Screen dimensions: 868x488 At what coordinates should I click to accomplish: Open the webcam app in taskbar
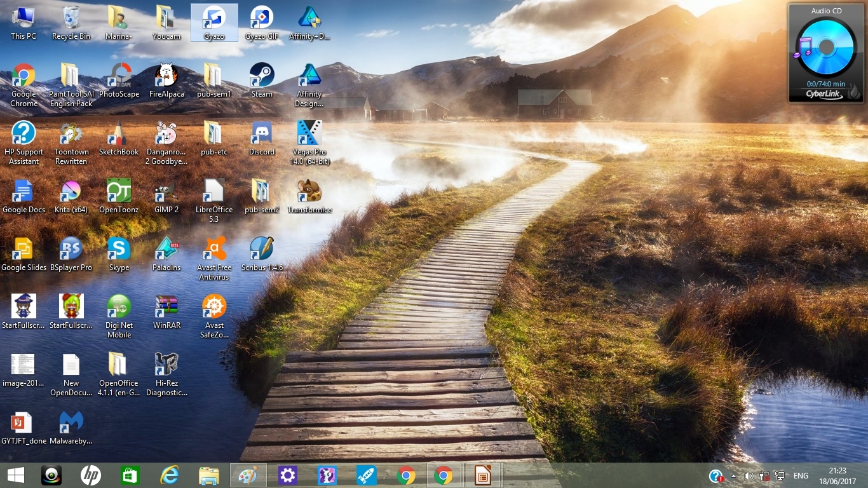pos(51,475)
